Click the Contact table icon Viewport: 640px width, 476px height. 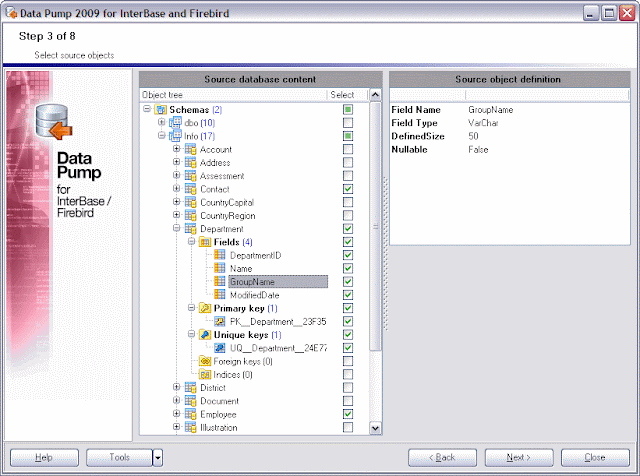tap(191, 189)
